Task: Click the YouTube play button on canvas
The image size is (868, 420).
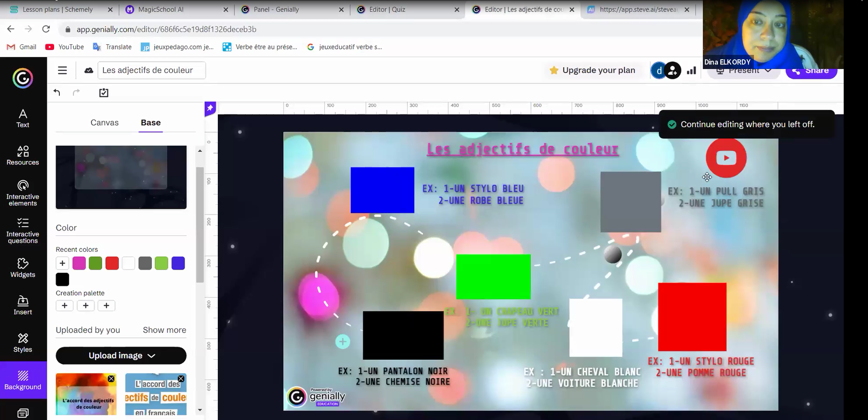Action: 725,158
